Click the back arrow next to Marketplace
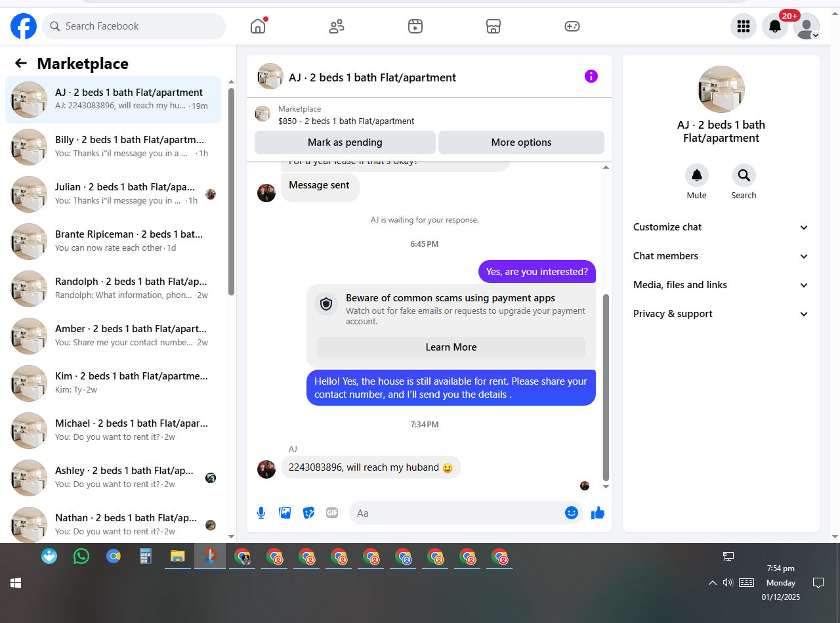 [x=21, y=63]
